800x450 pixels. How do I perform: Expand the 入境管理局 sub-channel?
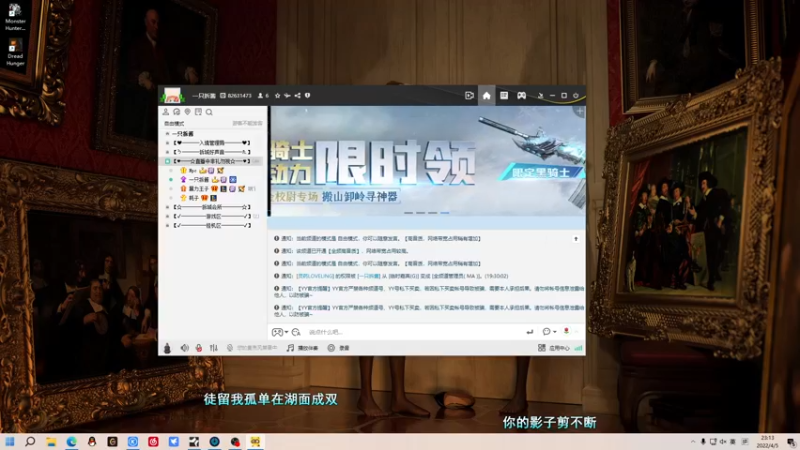click(x=167, y=143)
